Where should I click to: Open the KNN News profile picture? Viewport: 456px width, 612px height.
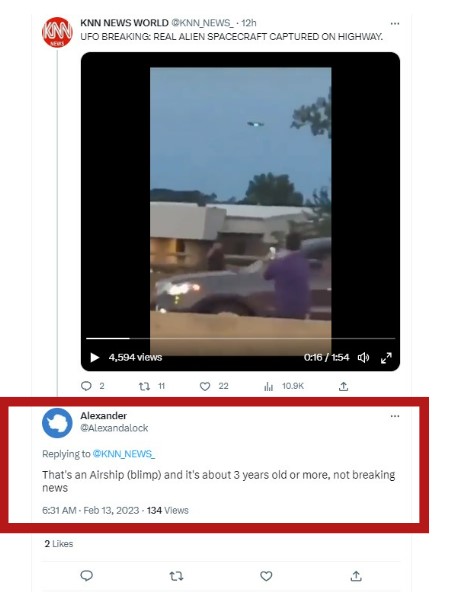coord(57,32)
